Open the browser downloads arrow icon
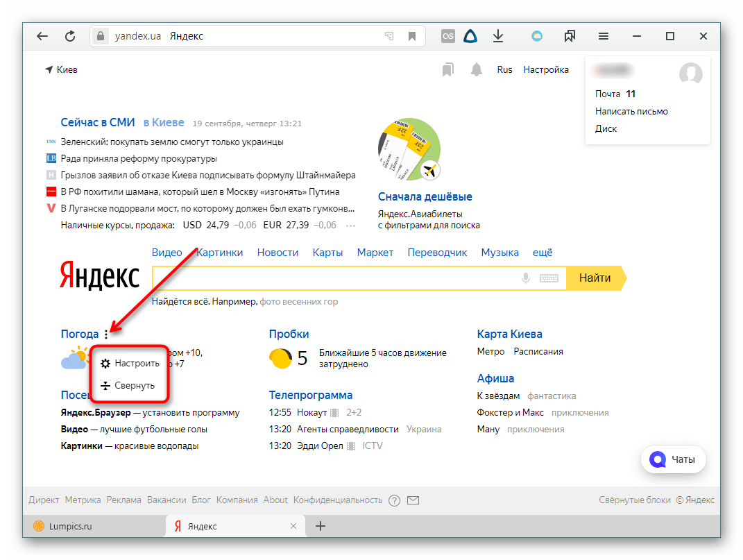 coord(497,36)
